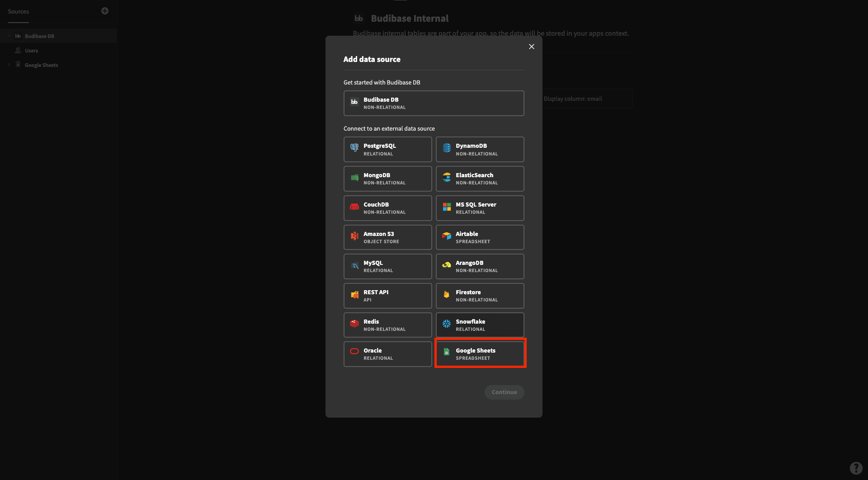
Task: Pick the Airtable spreadsheet card
Action: 480,237
